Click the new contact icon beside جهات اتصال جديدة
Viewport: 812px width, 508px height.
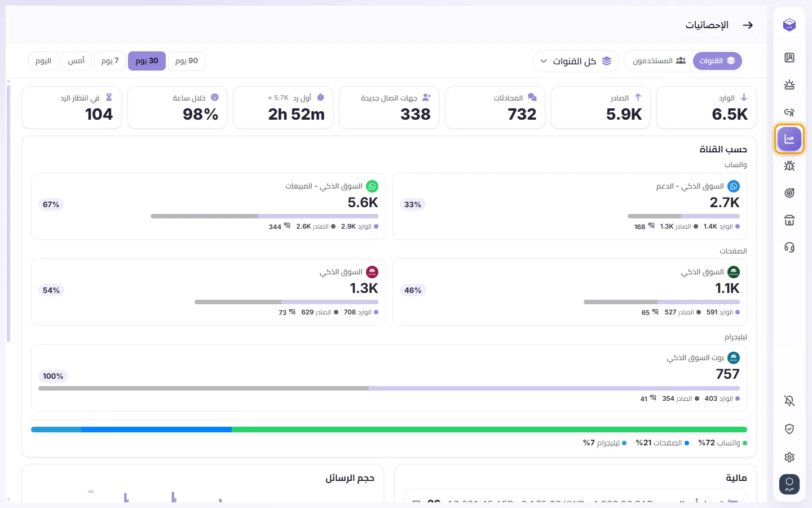pyautogui.click(x=426, y=98)
